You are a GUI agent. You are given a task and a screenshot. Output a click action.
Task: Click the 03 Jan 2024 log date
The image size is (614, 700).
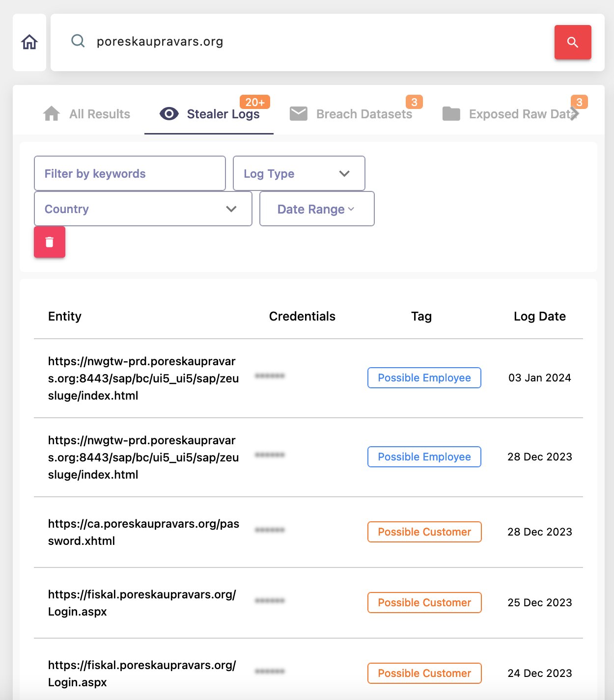pyautogui.click(x=540, y=377)
